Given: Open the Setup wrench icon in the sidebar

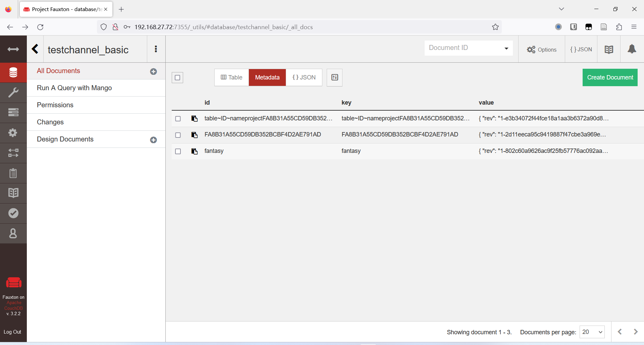Looking at the screenshot, I should pyautogui.click(x=13, y=93).
